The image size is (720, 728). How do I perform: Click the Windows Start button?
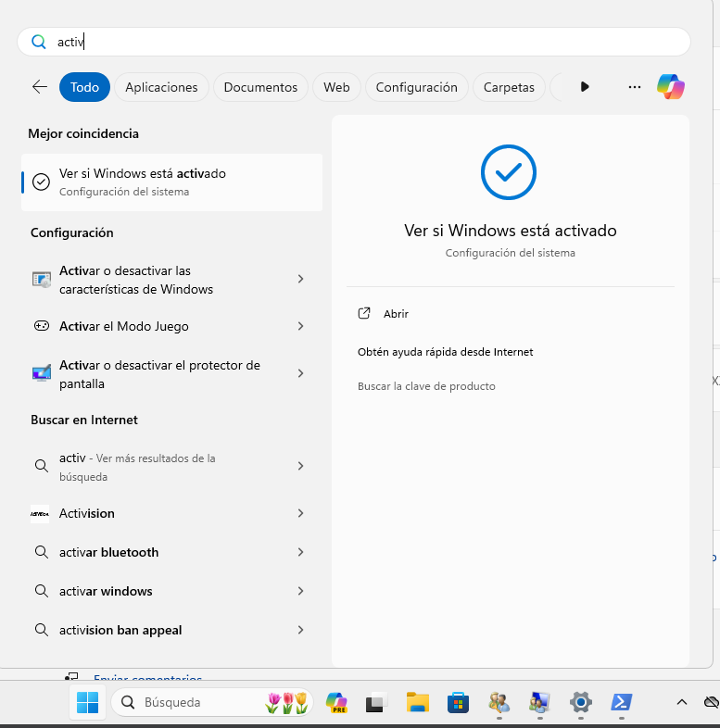pos(88,703)
